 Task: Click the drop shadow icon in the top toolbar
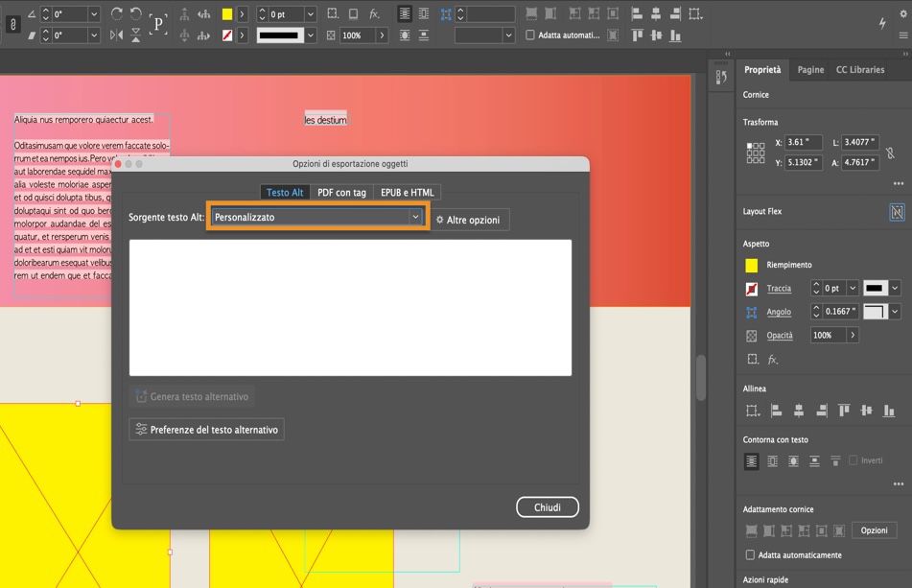[353, 14]
